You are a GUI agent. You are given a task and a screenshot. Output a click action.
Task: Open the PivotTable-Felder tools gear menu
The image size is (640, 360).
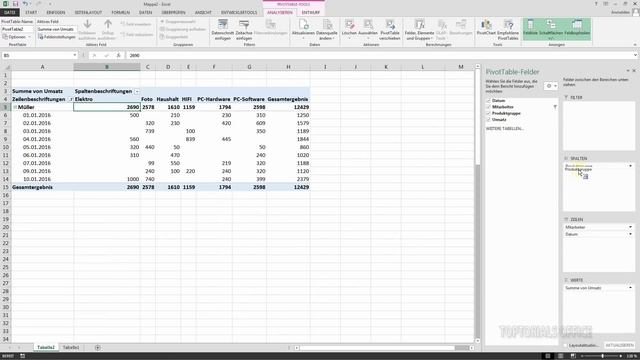pyautogui.click(x=551, y=86)
